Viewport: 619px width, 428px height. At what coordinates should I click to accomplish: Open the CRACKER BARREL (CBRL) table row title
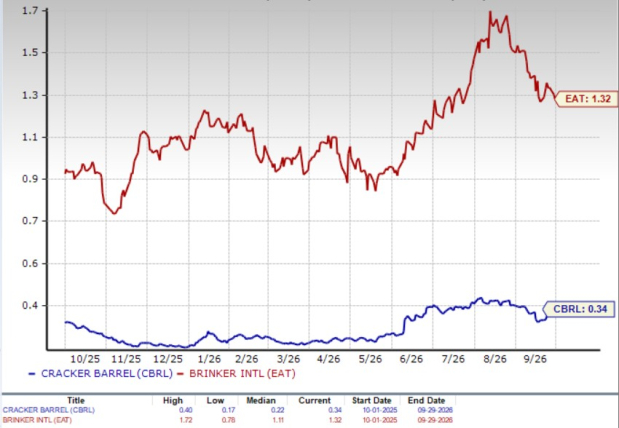49,410
